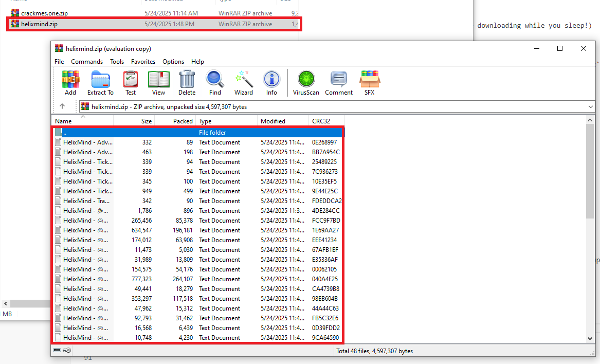This screenshot has height=364, width=600.
Task: Click the file list scroll down arrow
Action: tap(590, 338)
